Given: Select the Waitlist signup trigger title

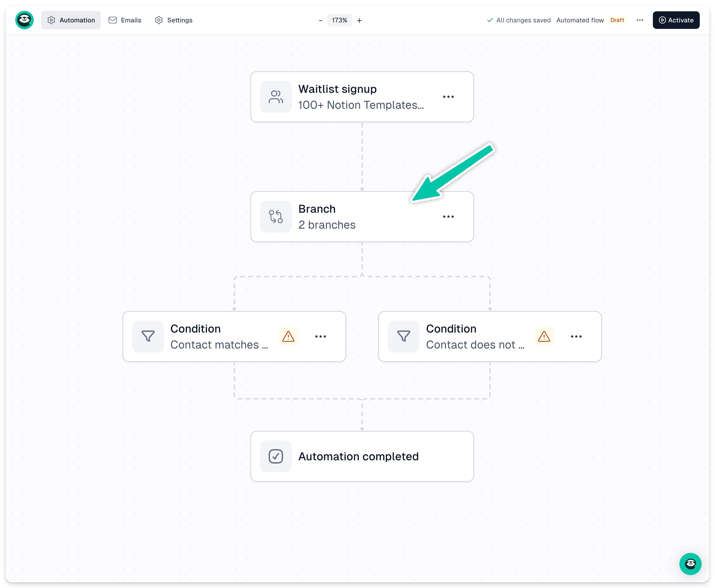Looking at the screenshot, I should (337, 89).
